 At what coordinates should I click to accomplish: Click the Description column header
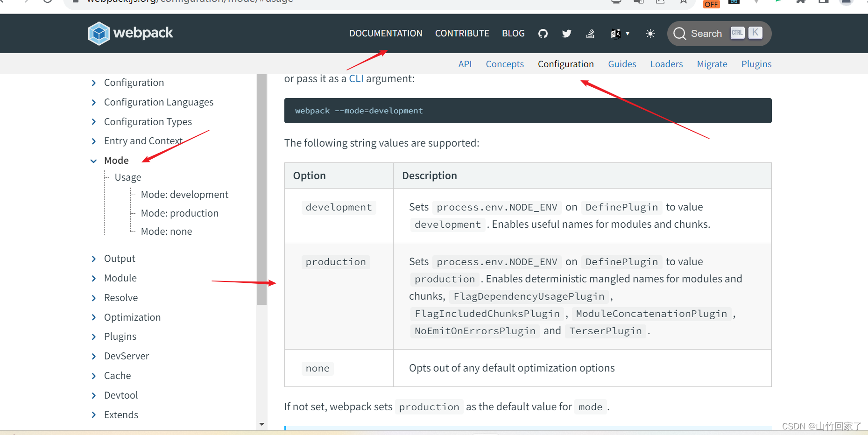coord(582,175)
